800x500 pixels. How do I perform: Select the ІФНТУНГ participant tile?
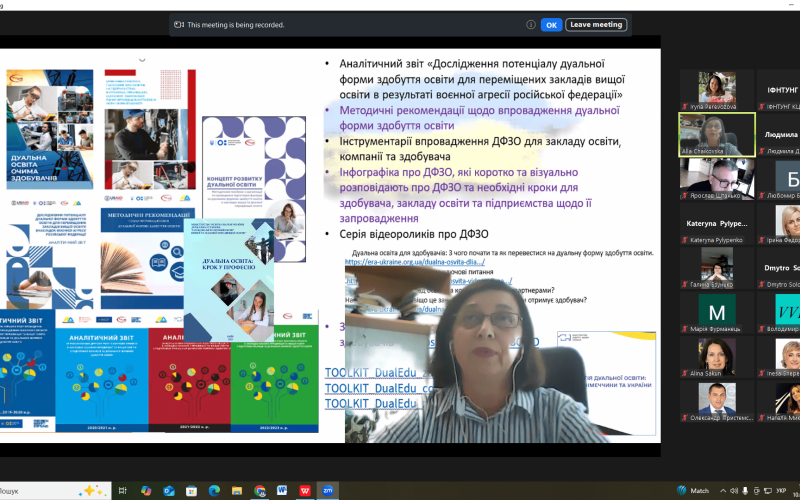(x=779, y=90)
